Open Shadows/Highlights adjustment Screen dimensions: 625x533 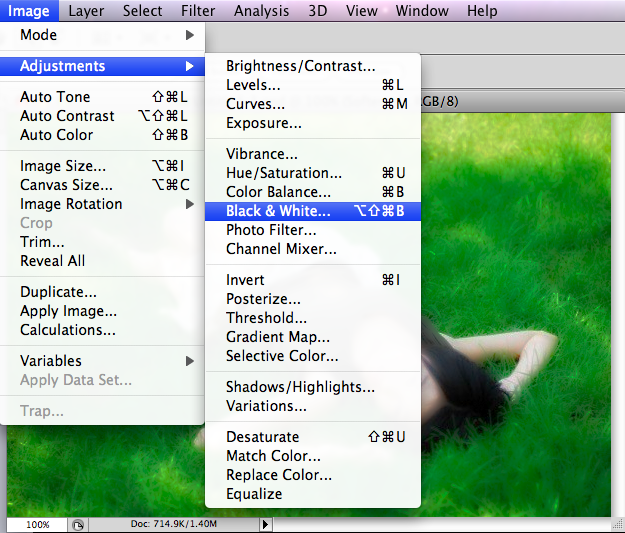point(313,387)
